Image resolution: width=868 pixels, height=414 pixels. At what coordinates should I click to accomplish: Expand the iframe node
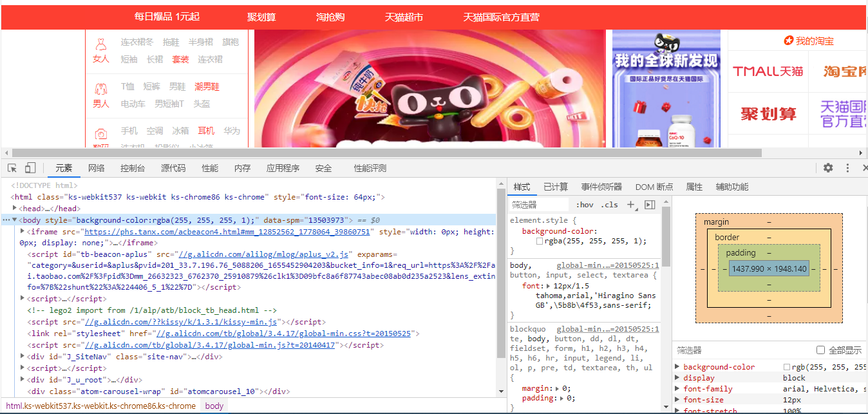tap(23, 231)
